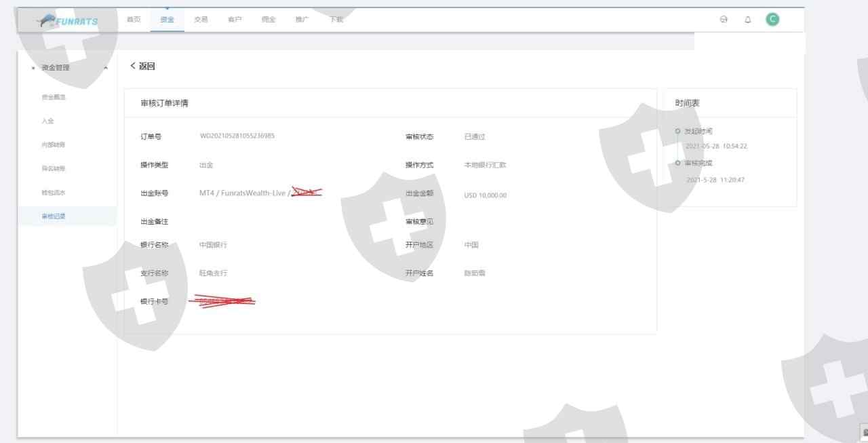Click the 出金 operation type value
This screenshot has height=443, width=868.
(x=206, y=165)
